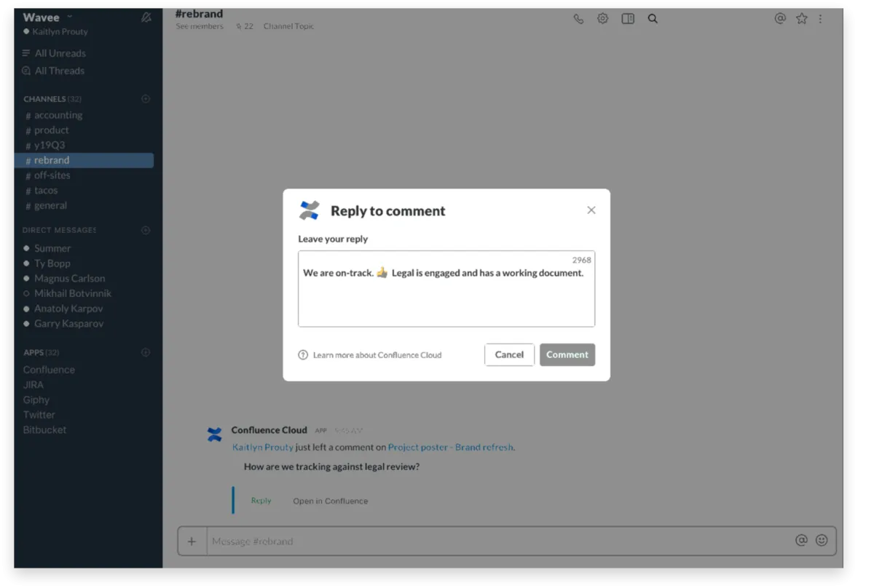This screenshot has height=588, width=874.
Task: Toggle the channel details pane icon
Action: coord(628,19)
